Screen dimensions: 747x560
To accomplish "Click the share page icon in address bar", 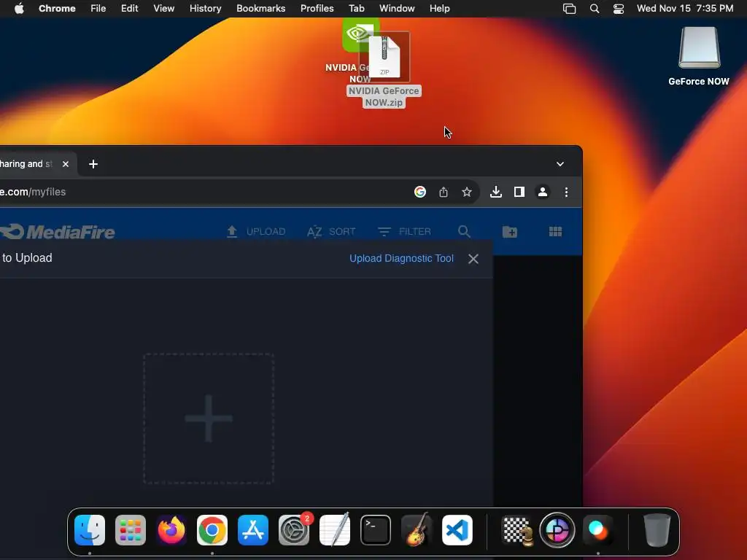I will 443,192.
